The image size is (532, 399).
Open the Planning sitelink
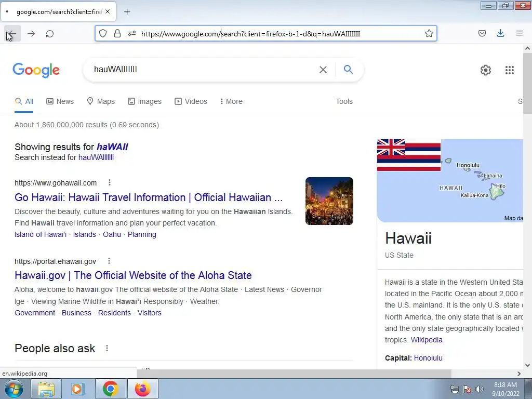(x=142, y=234)
